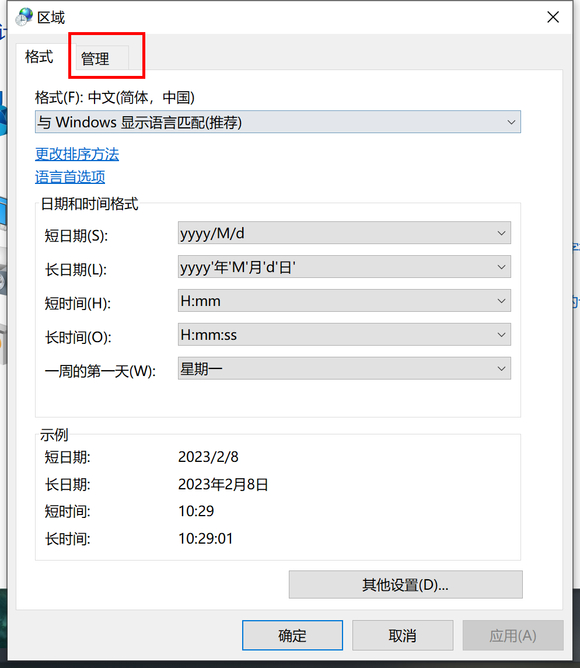Expand the 长日期 format dropdown

[x=344, y=267]
